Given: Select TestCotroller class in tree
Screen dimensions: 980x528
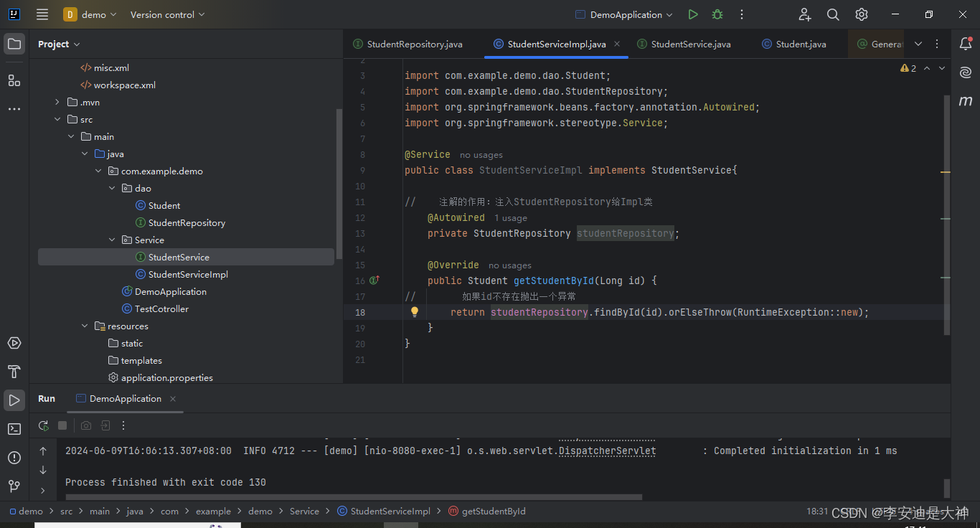Looking at the screenshot, I should click(x=155, y=309).
